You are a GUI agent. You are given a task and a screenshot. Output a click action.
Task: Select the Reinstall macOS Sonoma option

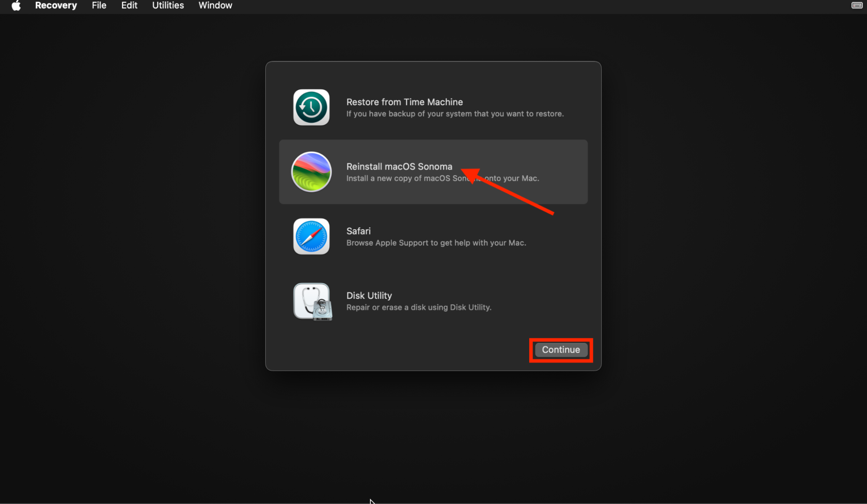click(433, 172)
